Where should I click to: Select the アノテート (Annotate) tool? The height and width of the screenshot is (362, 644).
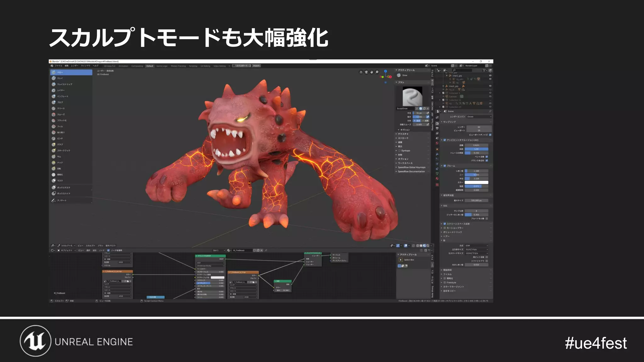[x=71, y=200]
